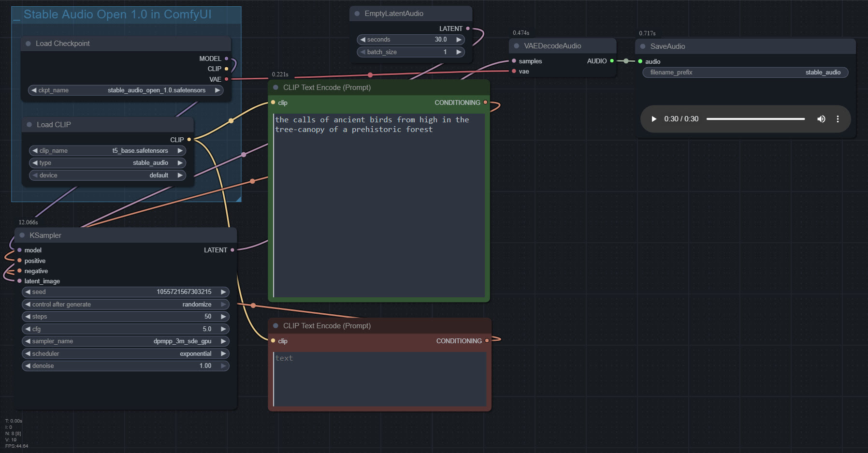Click the positive prompt text box

[379, 203]
